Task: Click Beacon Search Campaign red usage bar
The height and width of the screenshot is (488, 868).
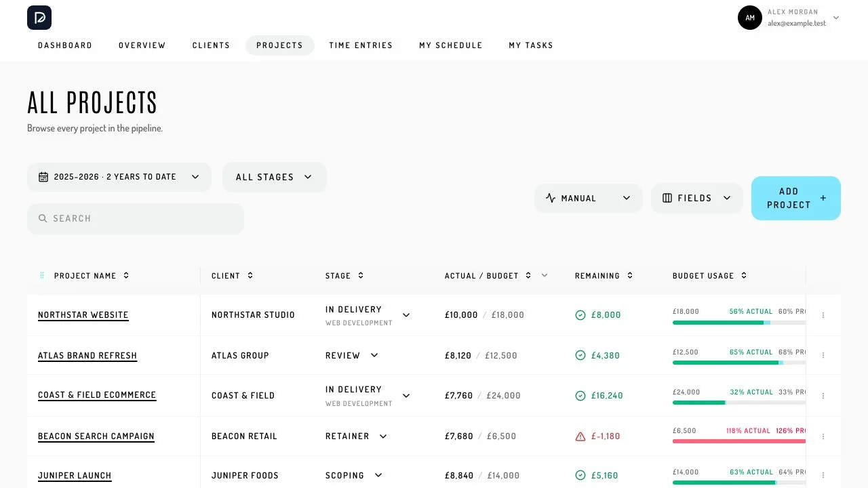Action: click(x=739, y=441)
